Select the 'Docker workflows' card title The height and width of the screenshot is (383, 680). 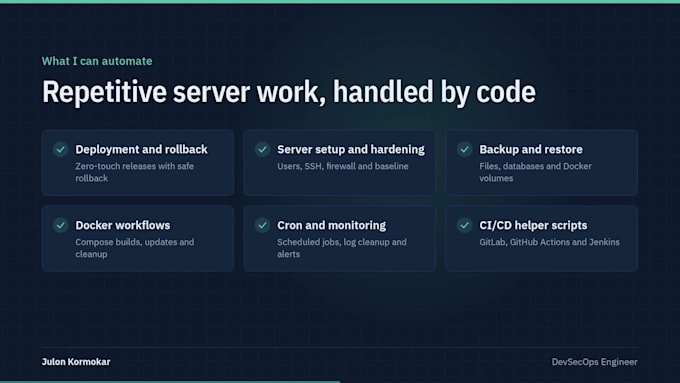tap(123, 226)
